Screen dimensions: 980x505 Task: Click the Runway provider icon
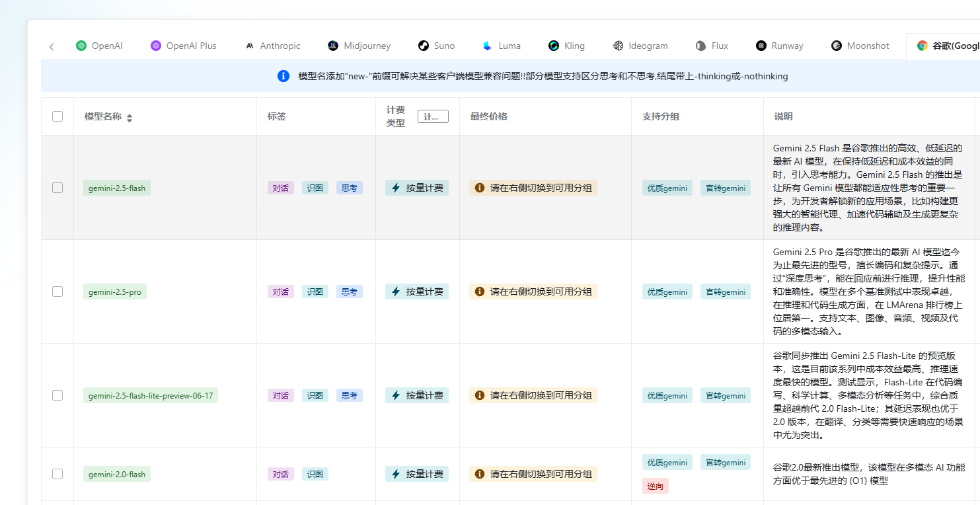[x=760, y=46]
